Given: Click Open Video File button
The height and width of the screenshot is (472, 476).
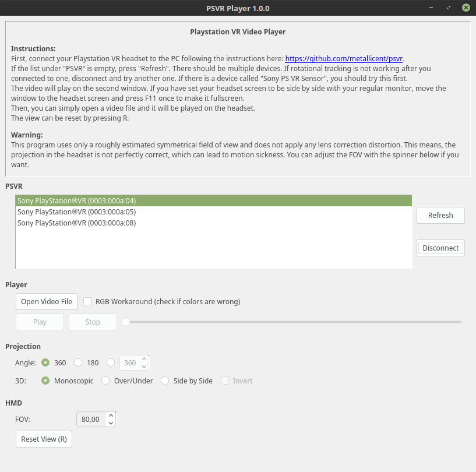Looking at the screenshot, I should point(47,301).
